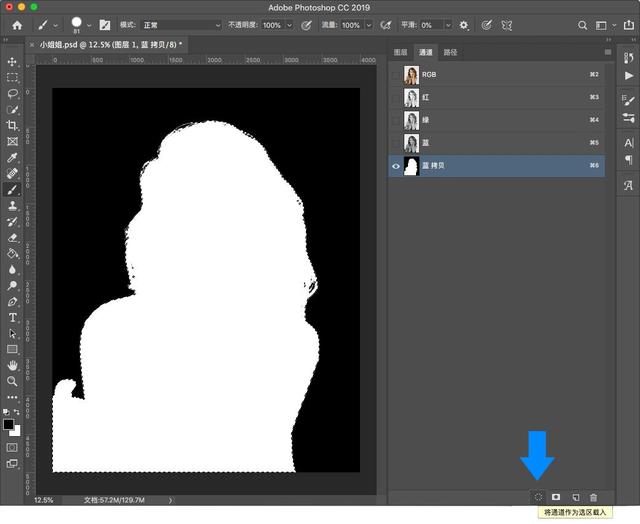
Task: Show the 绿 channel visibility box
Action: [x=396, y=121]
